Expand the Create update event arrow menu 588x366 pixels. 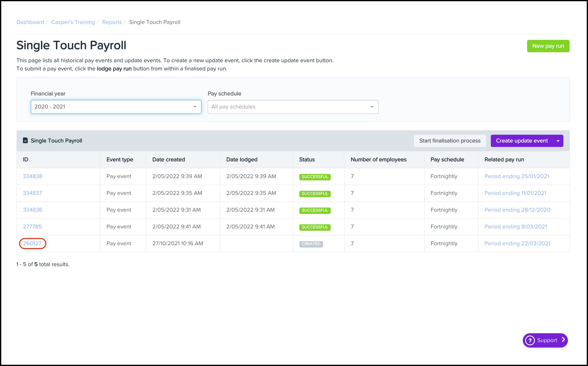pyautogui.click(x=558, y=141)
